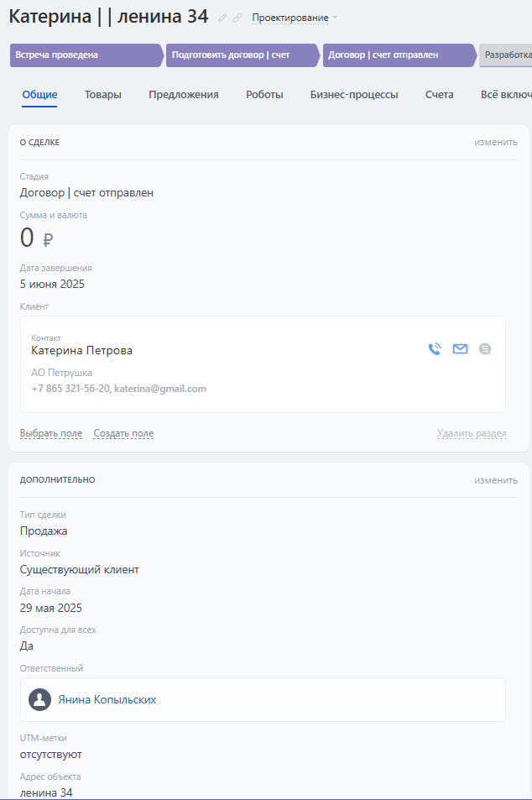Open chat with contact via message bubble icon

(x=485, y=349)
